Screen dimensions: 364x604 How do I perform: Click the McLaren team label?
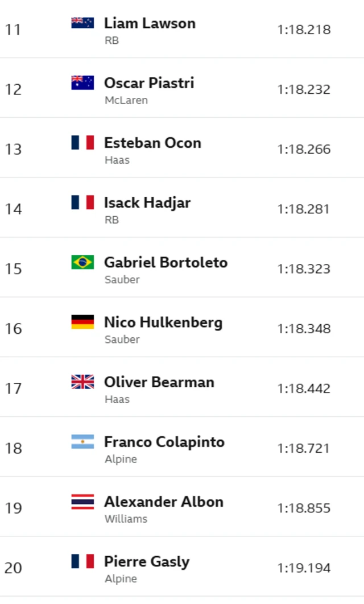(126, 100)
